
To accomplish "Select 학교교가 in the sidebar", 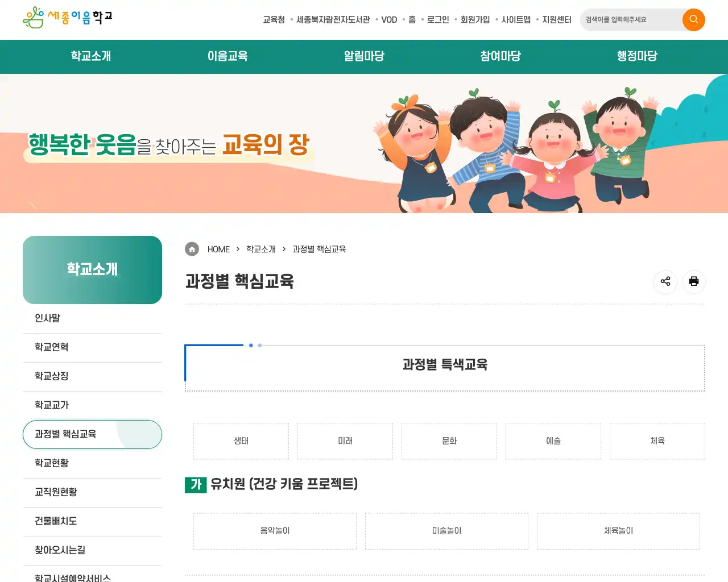I will (92, 405).
